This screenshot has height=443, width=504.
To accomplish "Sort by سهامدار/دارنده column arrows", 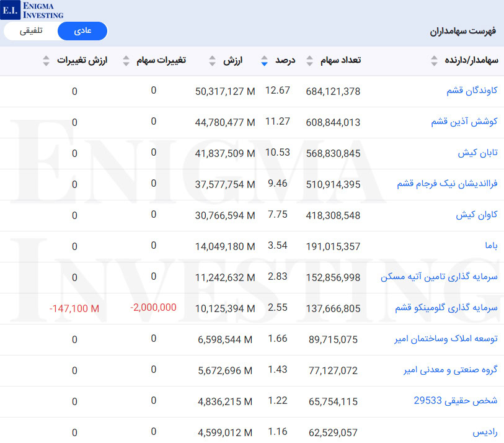I will (433, 61).
